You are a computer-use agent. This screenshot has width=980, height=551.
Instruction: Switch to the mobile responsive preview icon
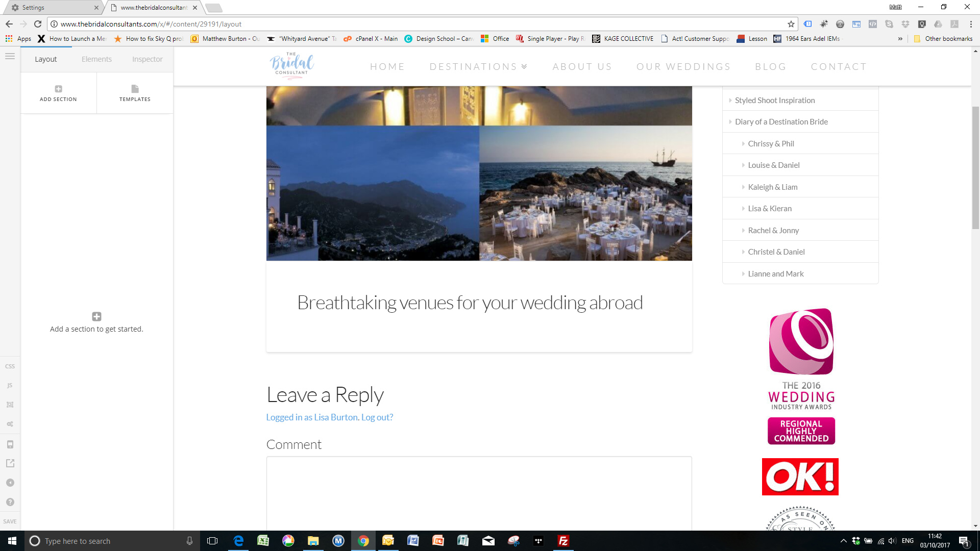coord(10,444)
